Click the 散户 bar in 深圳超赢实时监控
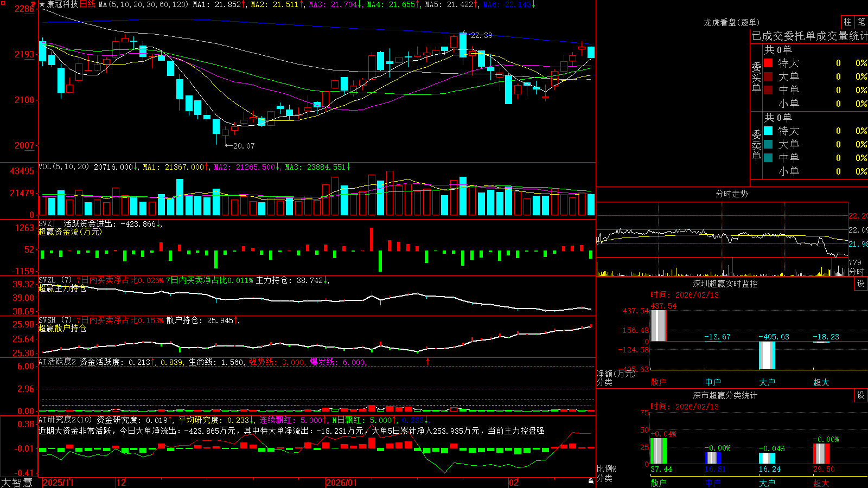This screenshot has width=868, height=488. coord(658,325)
